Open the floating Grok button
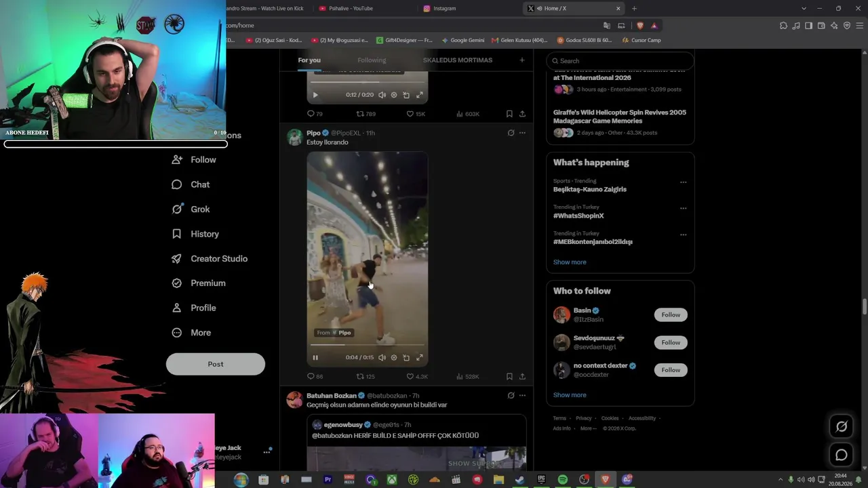The width and height of the screenshot is (868, 488). (842, 426)
